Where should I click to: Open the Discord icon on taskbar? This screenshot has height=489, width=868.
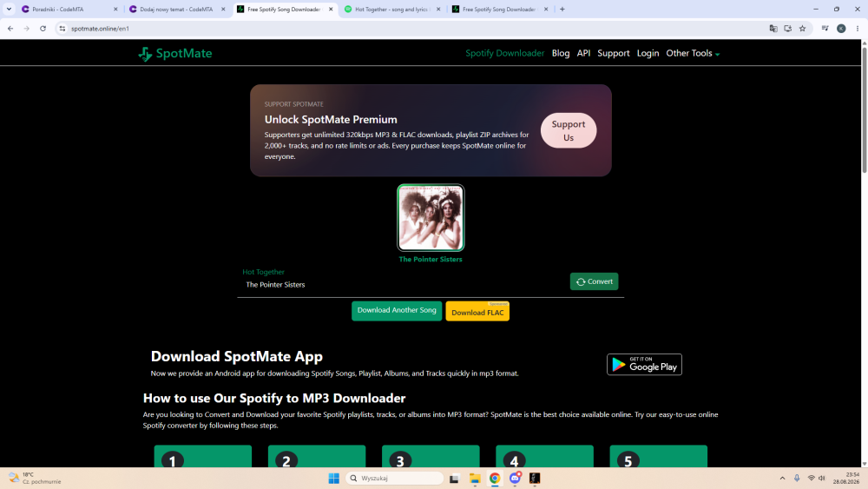click(x=515, y=479)
